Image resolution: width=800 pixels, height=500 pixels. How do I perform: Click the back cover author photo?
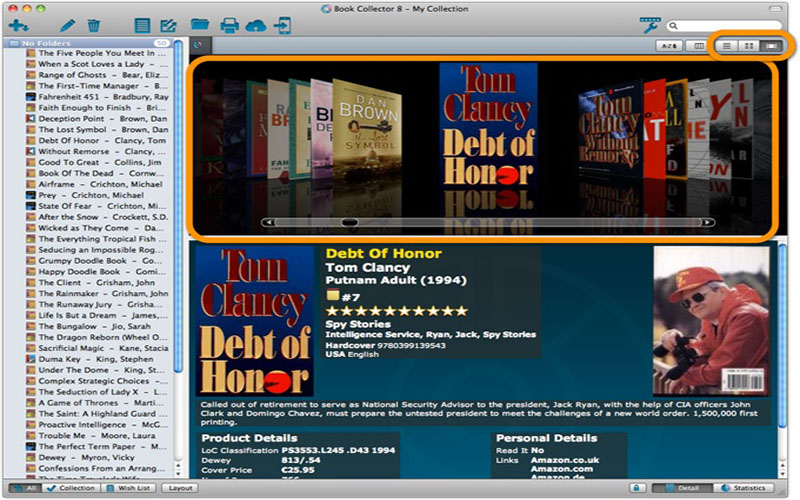711,321
